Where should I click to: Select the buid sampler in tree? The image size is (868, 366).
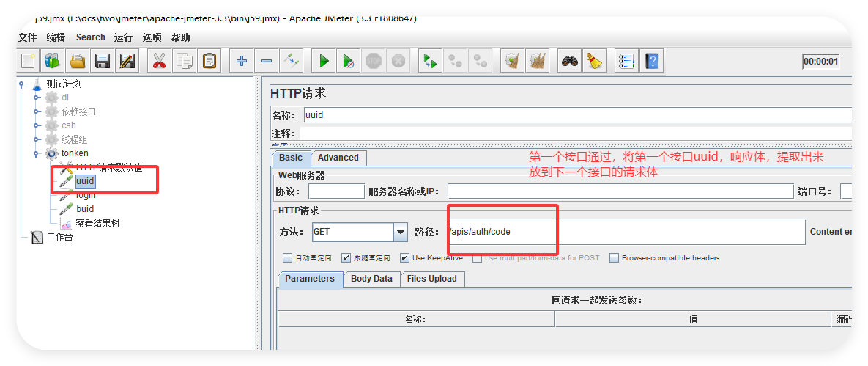click(x=85, y=209)
